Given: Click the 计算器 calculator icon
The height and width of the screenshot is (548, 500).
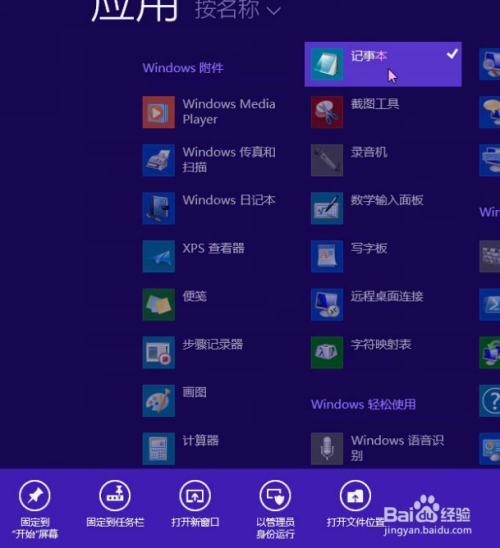Looking at the screenshot, I should coord(159,448).
